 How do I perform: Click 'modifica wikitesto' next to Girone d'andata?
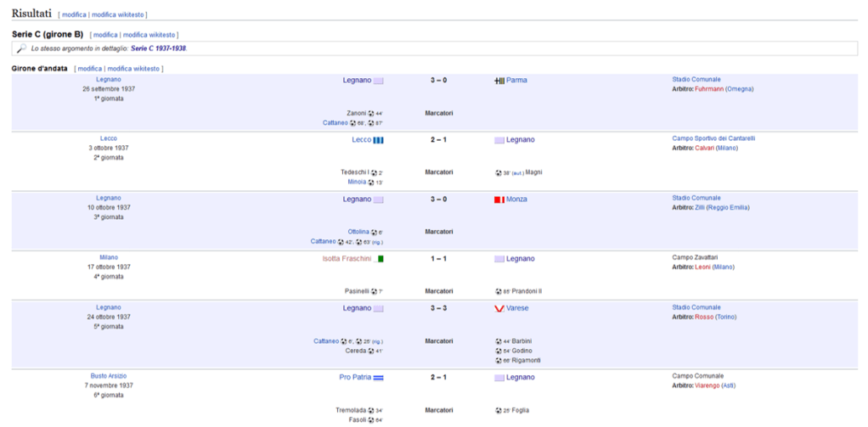[133, 69]
